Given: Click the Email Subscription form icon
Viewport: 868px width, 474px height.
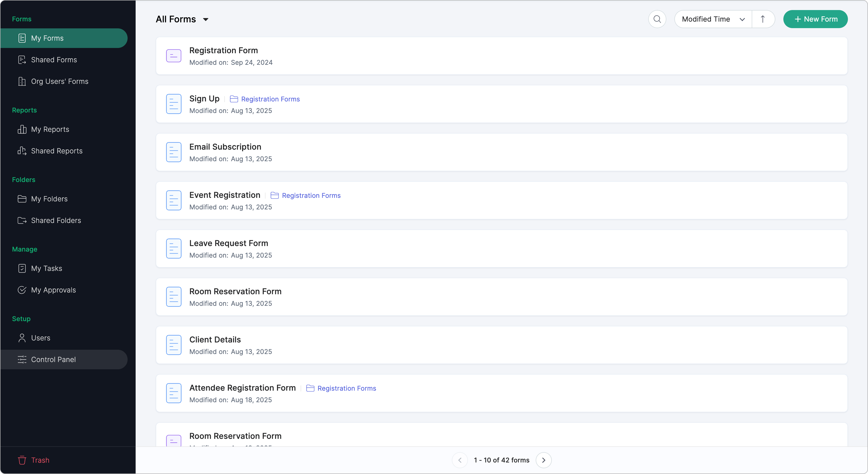Looking at the screenshot, I should click(x=174, y=152).
